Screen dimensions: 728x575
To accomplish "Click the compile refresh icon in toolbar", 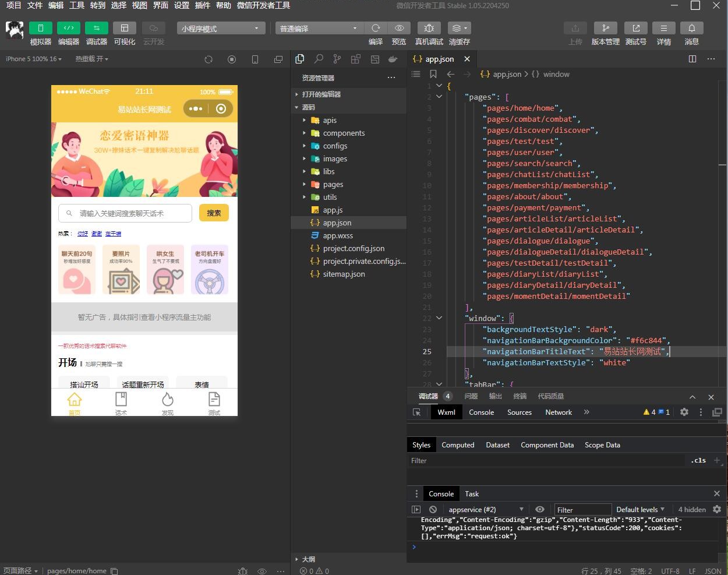I will point(376,28).
